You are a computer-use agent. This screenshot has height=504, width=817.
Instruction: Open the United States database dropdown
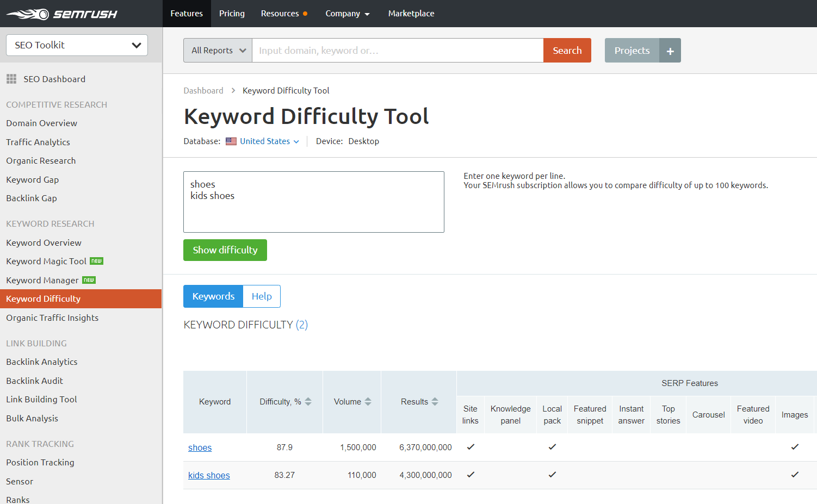[x=266, y=141]
